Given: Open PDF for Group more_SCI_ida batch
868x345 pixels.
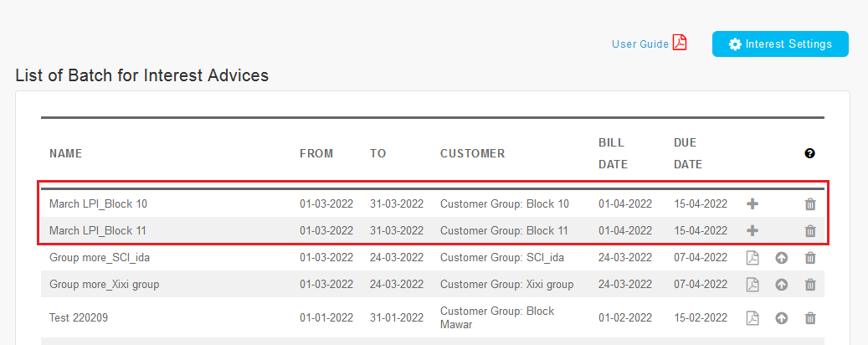Looking at the screenshot, I should tap(752, 258).
